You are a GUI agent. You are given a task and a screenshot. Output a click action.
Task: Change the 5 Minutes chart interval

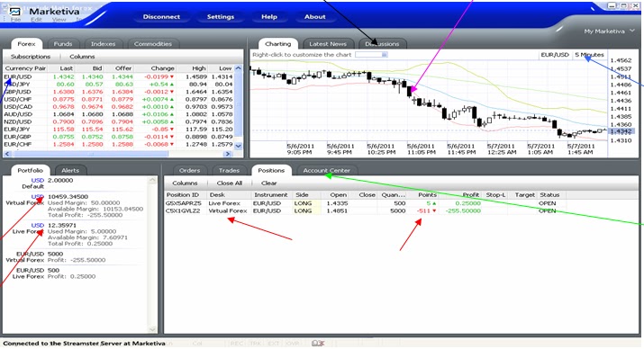point(589,55)
